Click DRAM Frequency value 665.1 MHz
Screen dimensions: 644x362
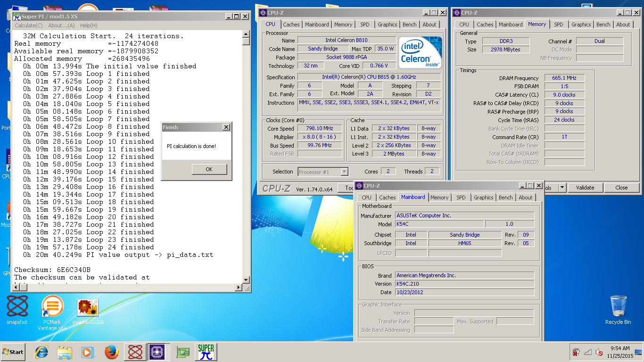[564, 78]
